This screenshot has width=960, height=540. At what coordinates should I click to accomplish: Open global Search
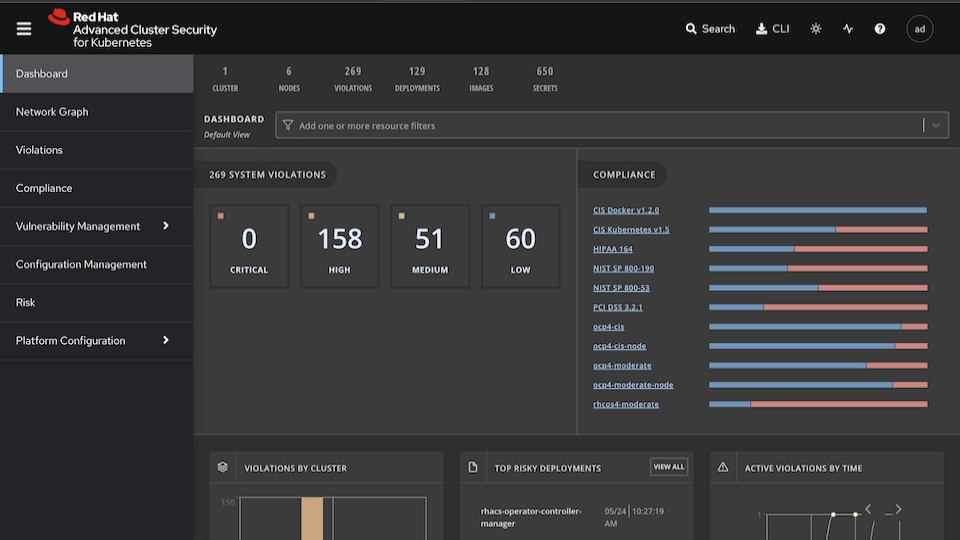(710, 29)
